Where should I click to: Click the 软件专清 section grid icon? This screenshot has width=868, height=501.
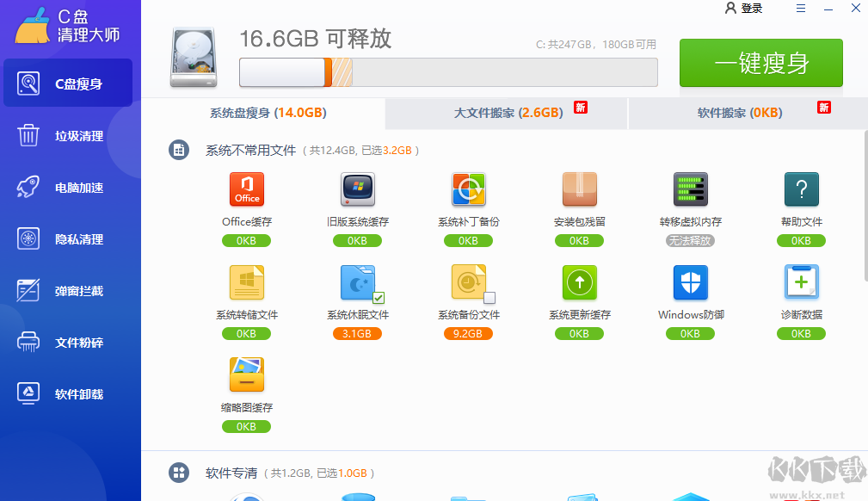(x=179, y=473)
